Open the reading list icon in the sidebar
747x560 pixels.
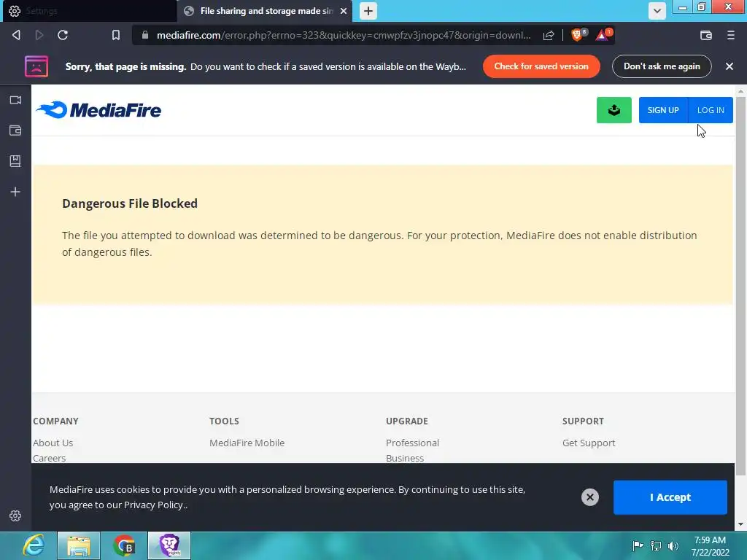coord(15,161)
